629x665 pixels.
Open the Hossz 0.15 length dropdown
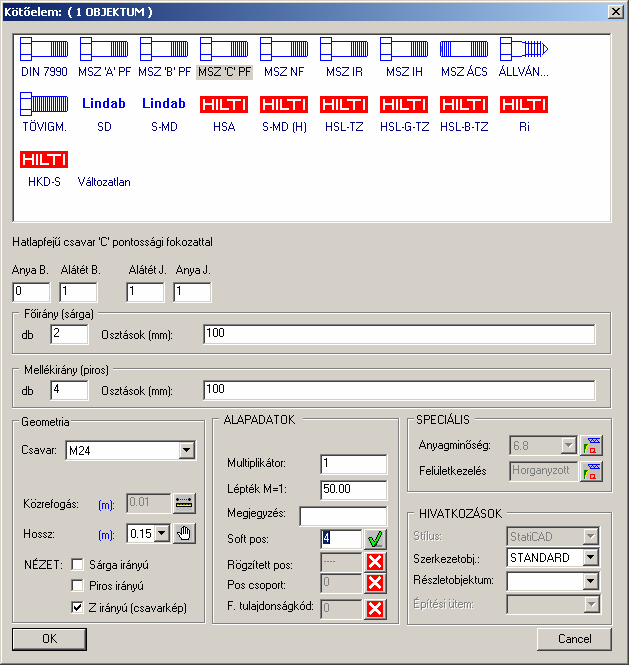[162, 534]
